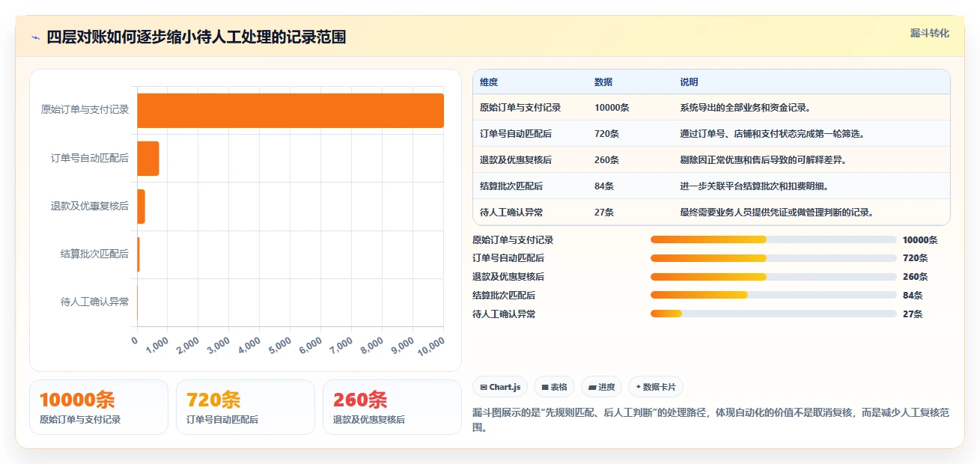Click the 数据 table column header
This screenshot has height=464, width=980.
click(x=603, y=82)
